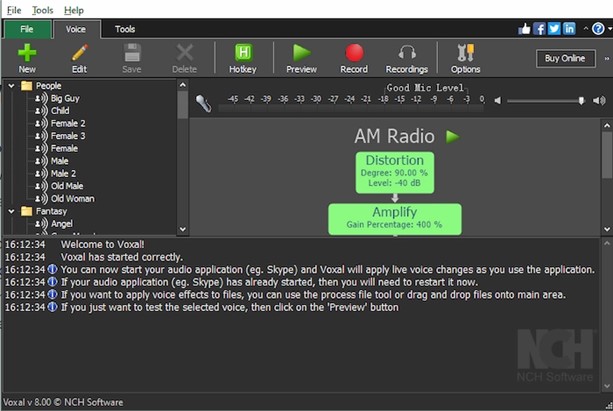Viewport: 613px width, 411px height.
Task: Collapse ribbon with the small caret arrow
Action: pos(585,28)
